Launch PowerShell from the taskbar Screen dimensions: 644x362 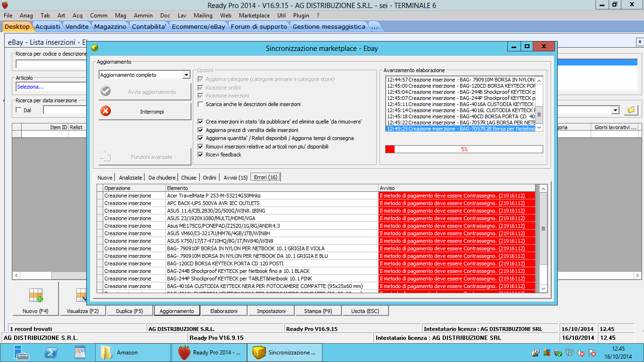(x=51, y=353)
